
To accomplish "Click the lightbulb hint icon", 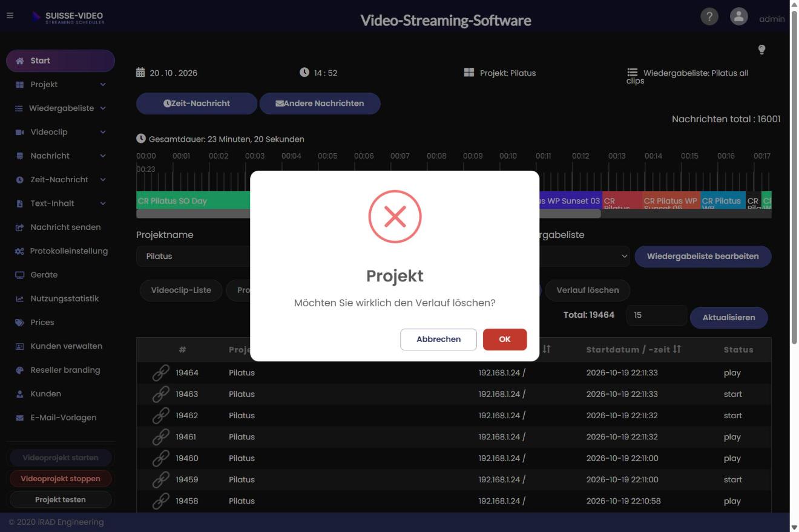I will pyautogui.click(x=761, y=50).
